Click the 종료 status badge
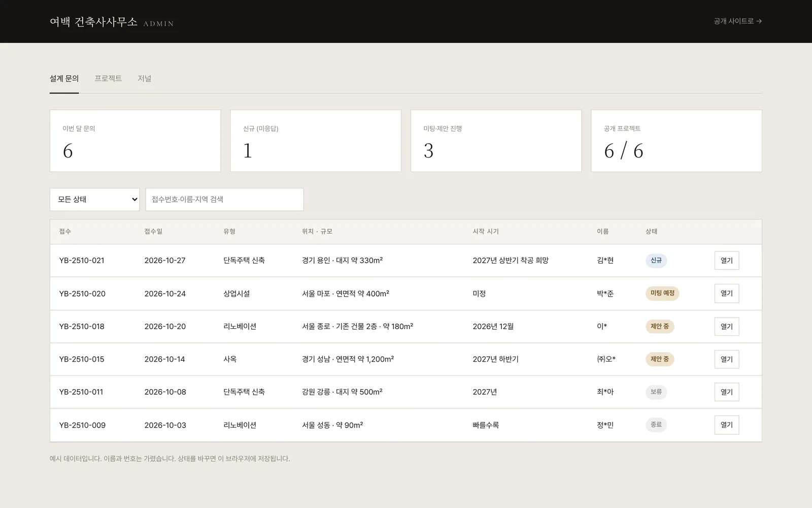The height and width of the screenshot is (508, 812). [x=656, y=425]
